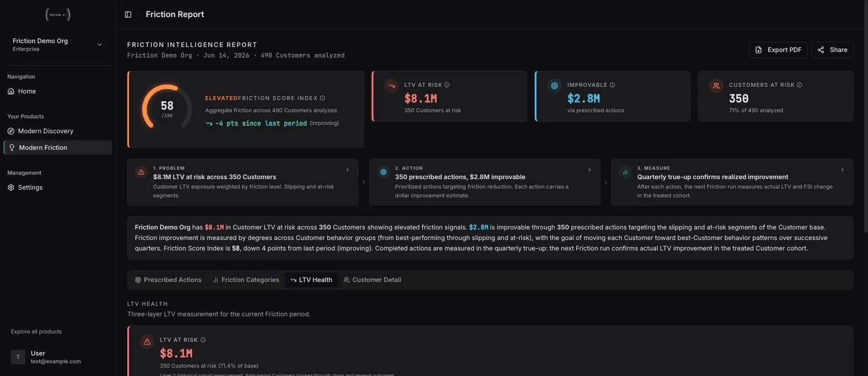This screenshot has width=868, height=376.
Task: Expand the Problem step chevron
Action: [x=348, y=170]
